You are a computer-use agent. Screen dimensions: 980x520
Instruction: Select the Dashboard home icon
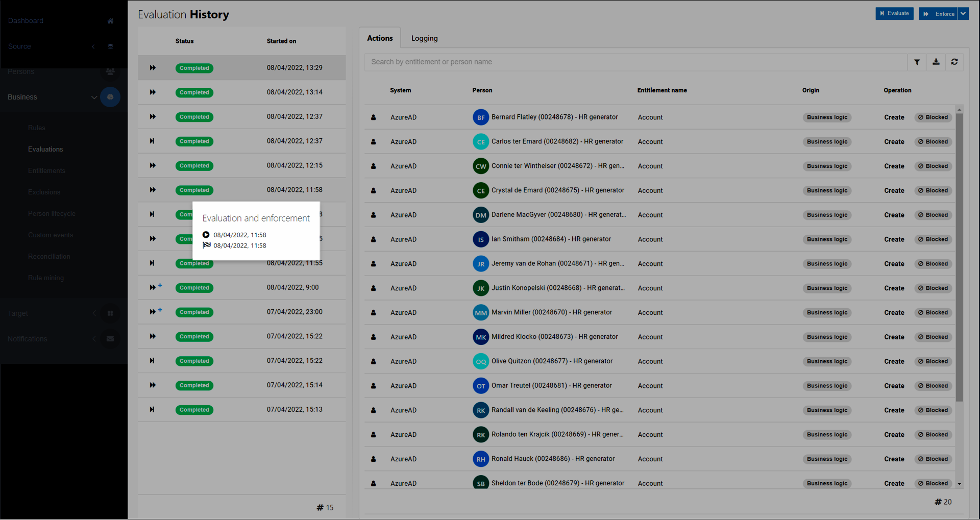[x=110, y=21]
